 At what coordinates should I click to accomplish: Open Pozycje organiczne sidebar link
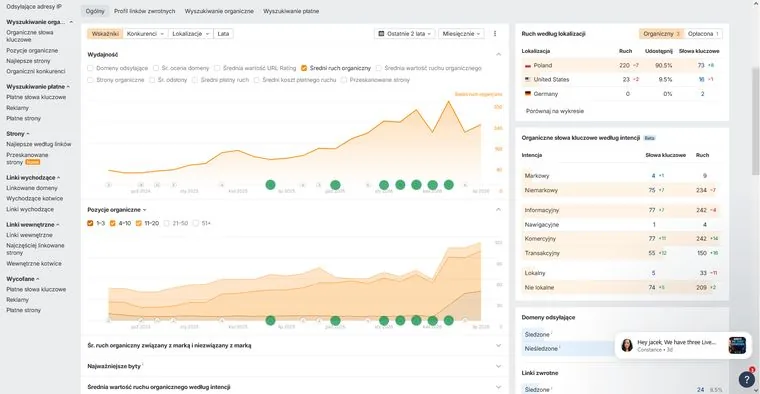[x=32, y=50]
